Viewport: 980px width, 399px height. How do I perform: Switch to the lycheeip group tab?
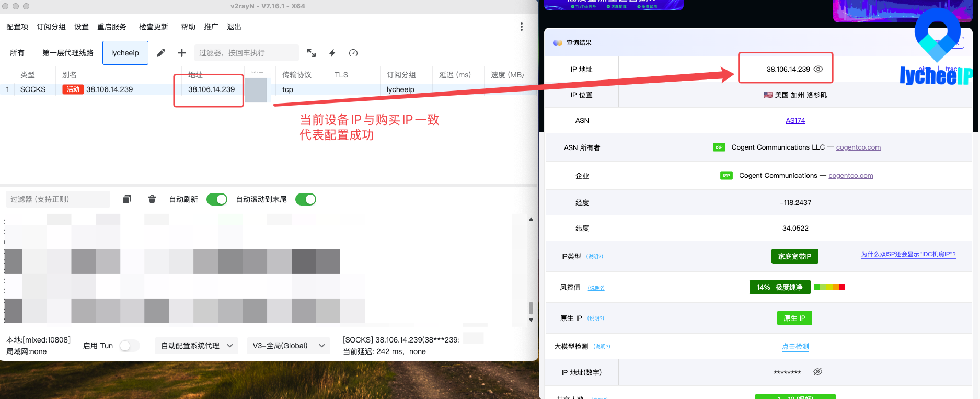pyautogui.click(x=125, y=53)
